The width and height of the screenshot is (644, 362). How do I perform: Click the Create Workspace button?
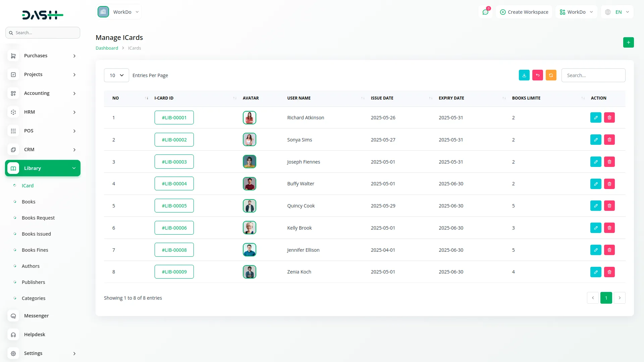524,12
